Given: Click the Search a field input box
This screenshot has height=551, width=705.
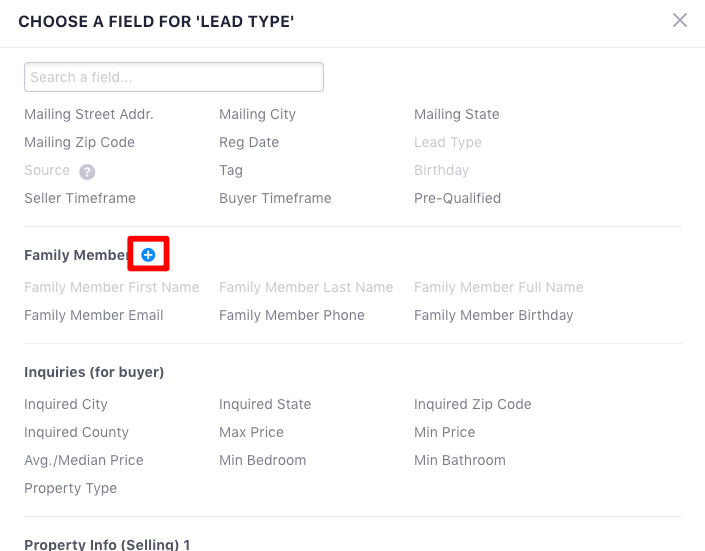Looking at the screenshot, I should (x=174, y=77).
